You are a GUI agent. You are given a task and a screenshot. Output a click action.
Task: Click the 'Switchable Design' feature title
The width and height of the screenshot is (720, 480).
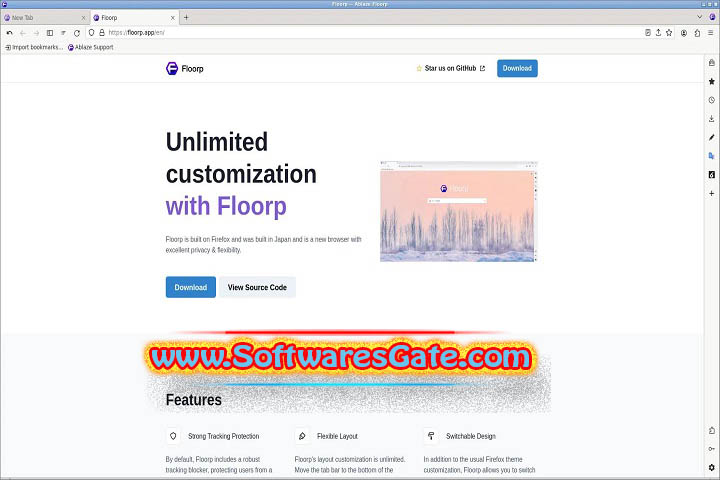point(471,436)
